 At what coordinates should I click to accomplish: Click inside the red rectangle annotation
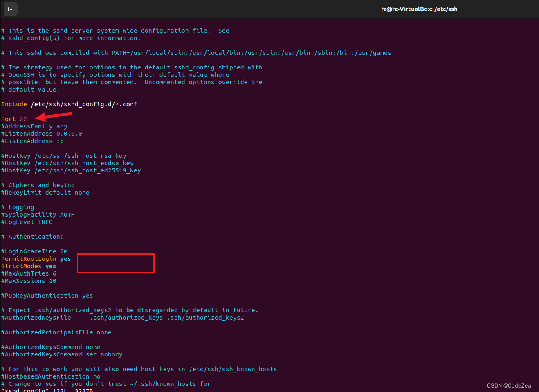click(x=115, y=263)
